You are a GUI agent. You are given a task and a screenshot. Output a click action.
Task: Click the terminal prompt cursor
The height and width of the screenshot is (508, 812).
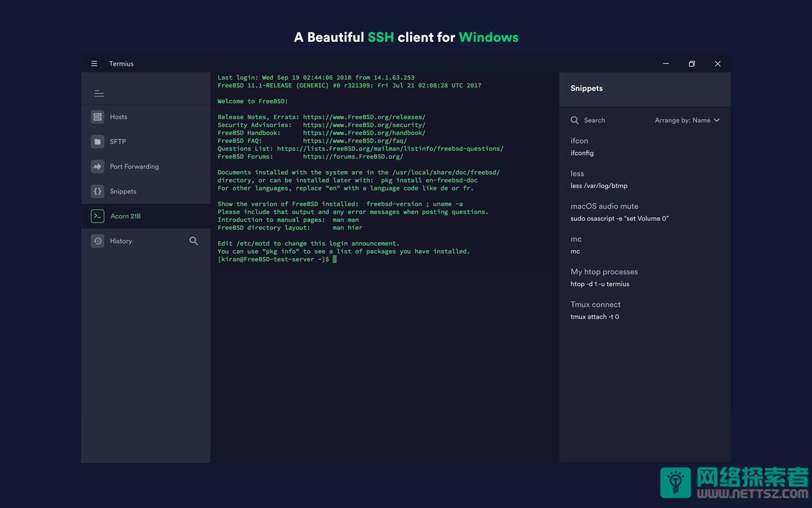coord(334,260)
